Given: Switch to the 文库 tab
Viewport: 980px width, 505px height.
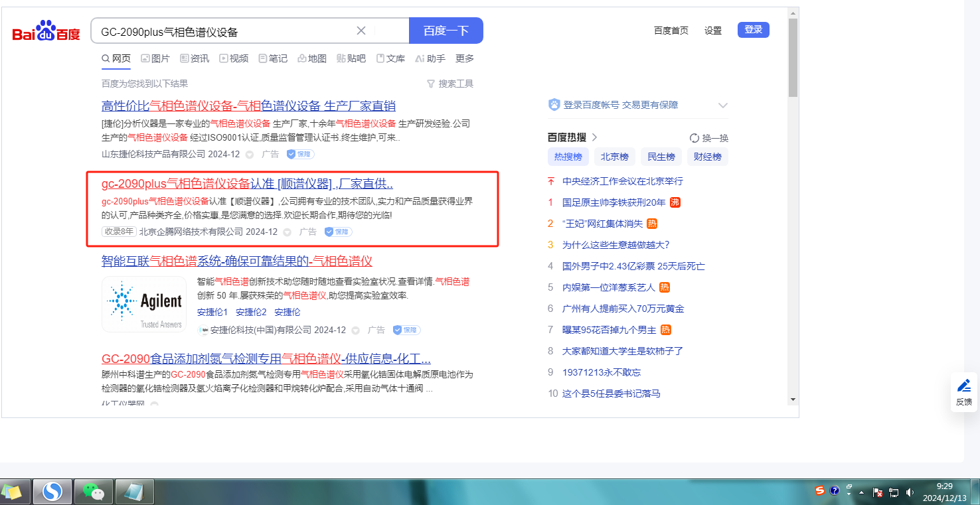Looking at the screenshot, I should tap(390, 58).
